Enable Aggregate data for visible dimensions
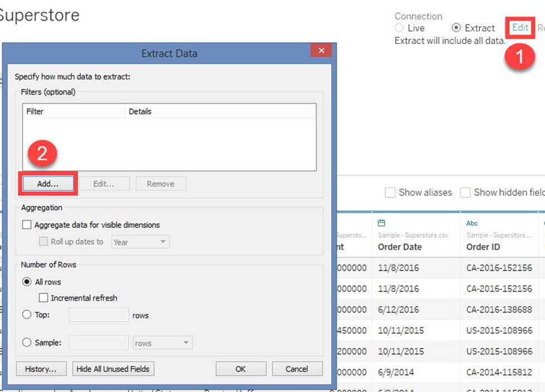The width and height of the screenshot is (545, 392). [27, 225]
